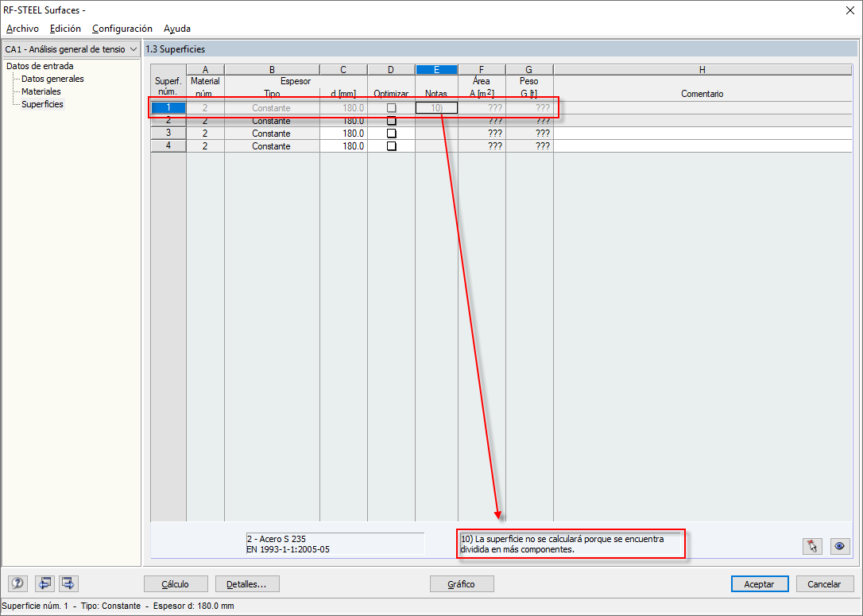This screenshot has height=616, width=863.
Task: Click thickness 180.0 cell in row 4
Action: (x=343, y=146)
